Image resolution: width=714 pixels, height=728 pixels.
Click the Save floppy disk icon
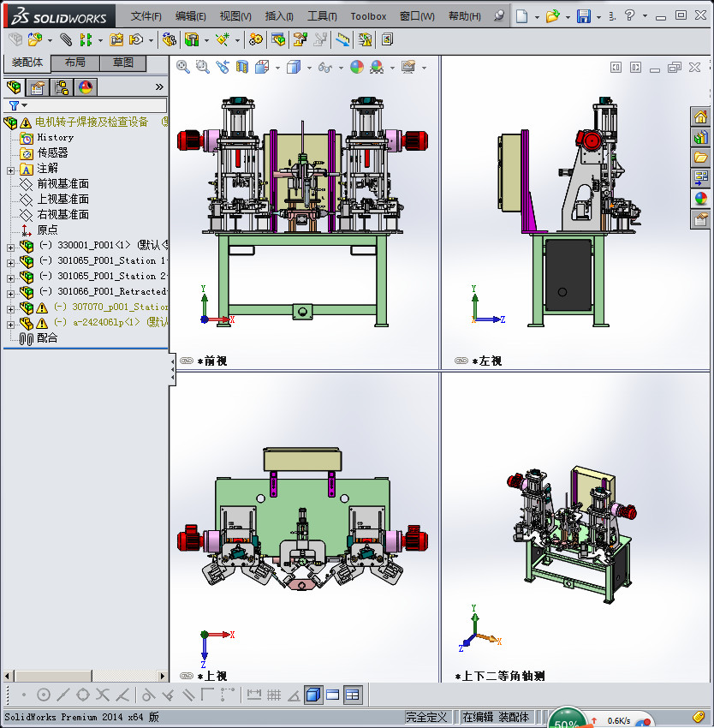583,16
